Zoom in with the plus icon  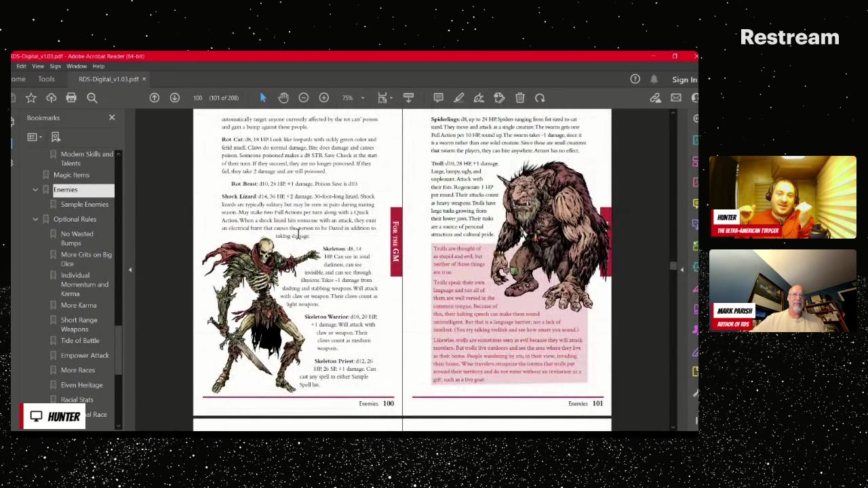324,98
